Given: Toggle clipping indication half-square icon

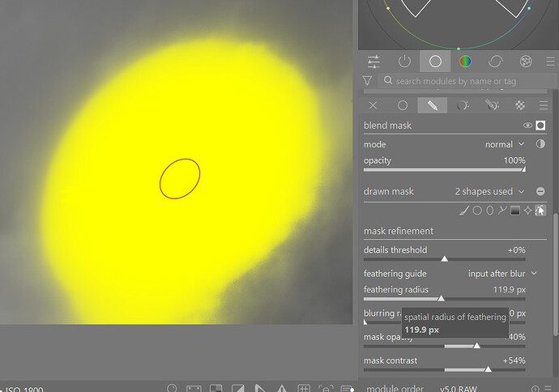Looking at the screenshot, I should [238, 389].
